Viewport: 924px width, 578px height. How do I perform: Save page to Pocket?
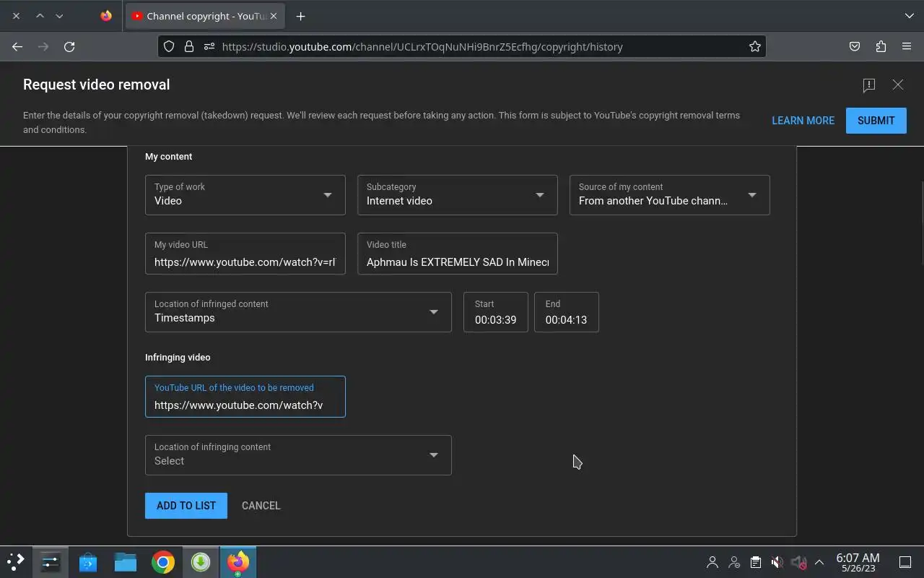pos(855,46)
